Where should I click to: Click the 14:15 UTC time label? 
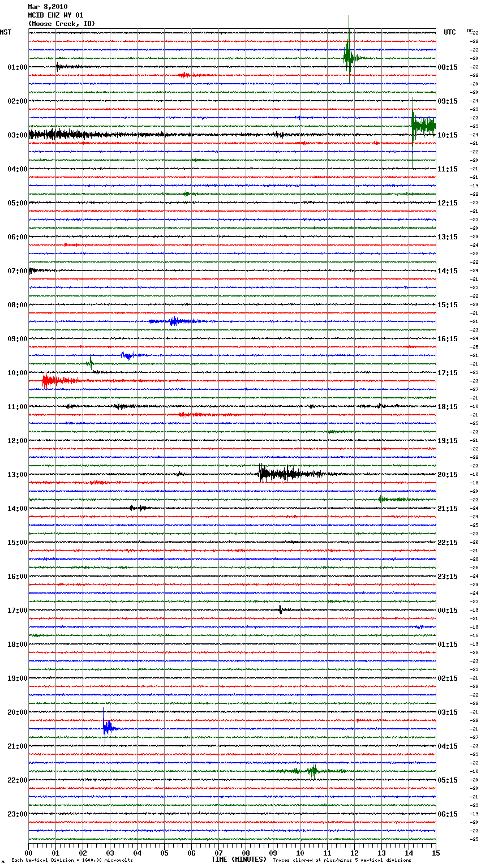click(448, 271)
